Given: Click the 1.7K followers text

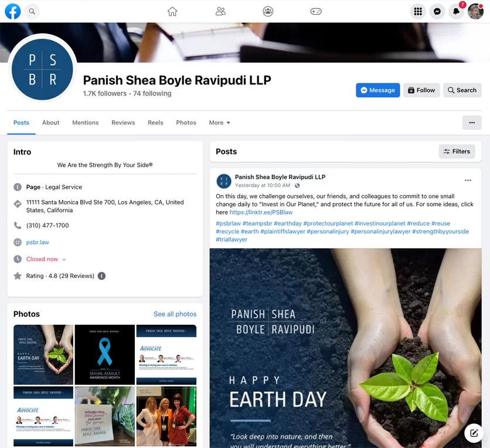Looking at the screenshot, I should point(105,93).
